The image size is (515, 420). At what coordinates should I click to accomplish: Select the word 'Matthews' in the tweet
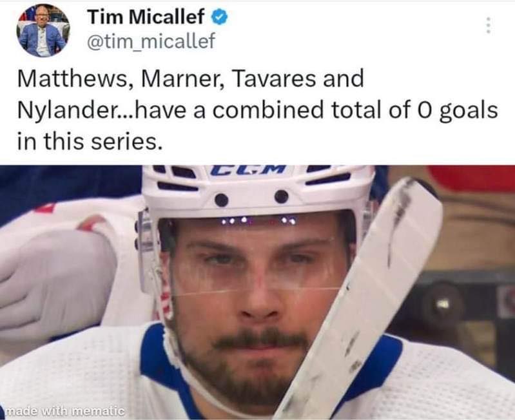coord(72,79)
